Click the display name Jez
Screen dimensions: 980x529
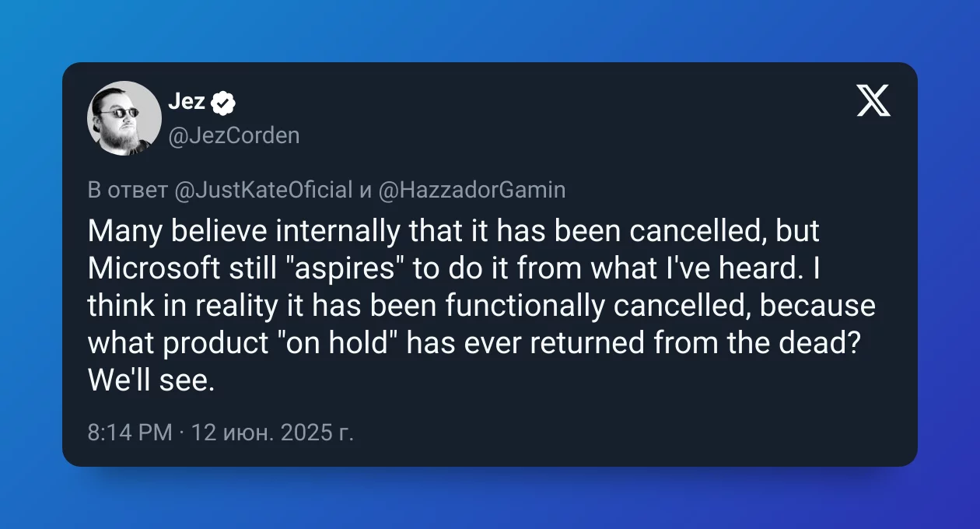187,101
